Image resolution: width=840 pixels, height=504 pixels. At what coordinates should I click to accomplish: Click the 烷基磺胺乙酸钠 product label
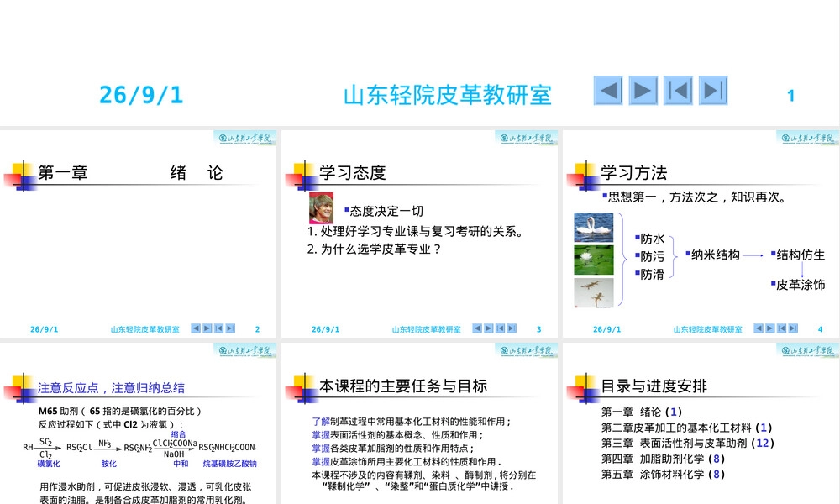(x=230, y=464)
